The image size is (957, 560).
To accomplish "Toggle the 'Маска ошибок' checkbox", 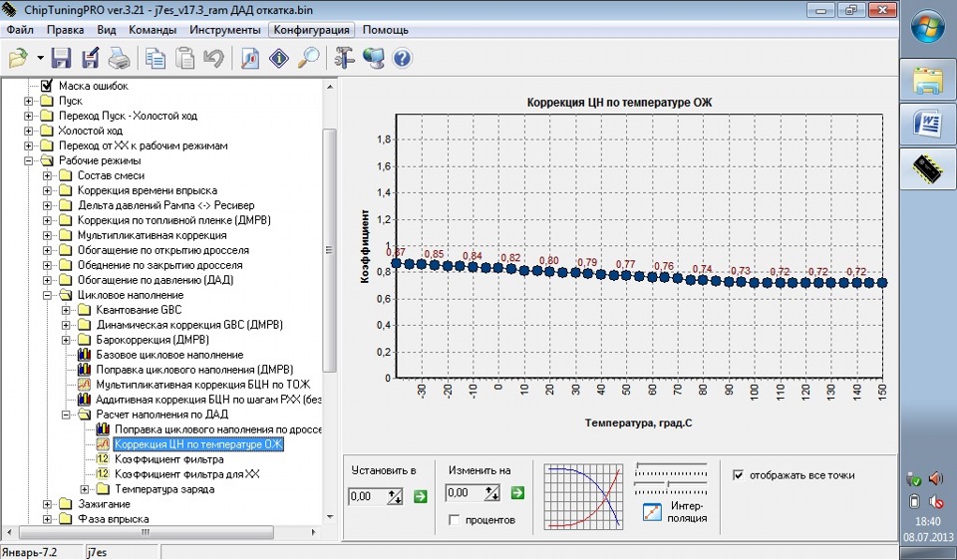I will [47, 86].
